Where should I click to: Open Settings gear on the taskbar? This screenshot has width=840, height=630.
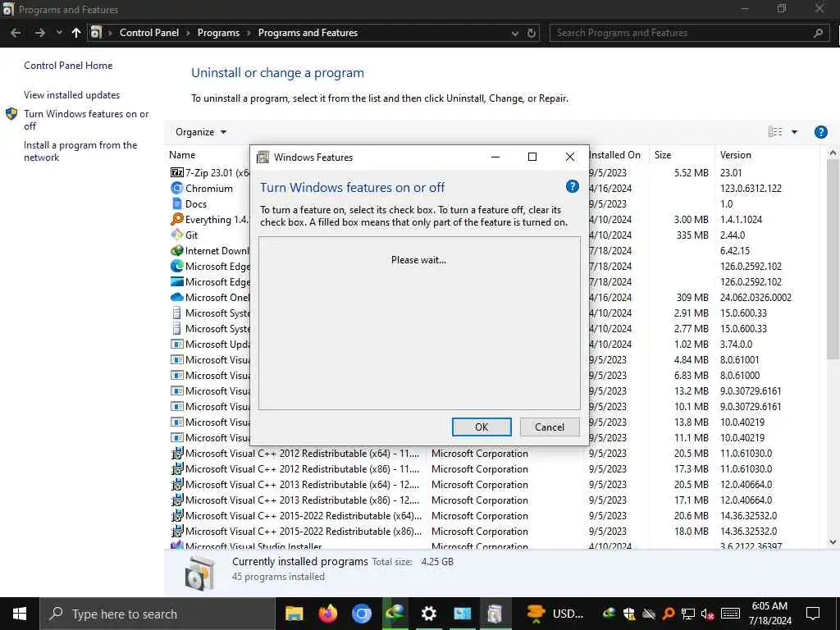(x=428, y=614)
